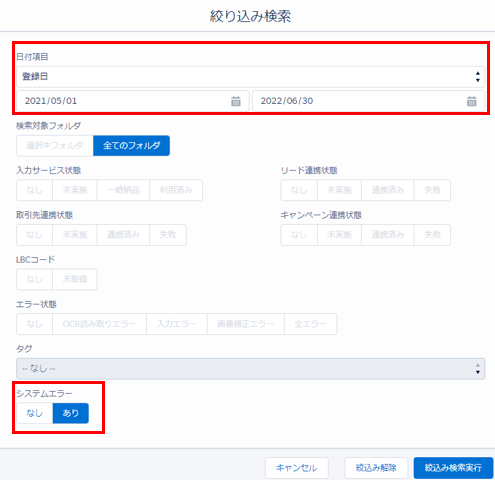Click the end date field 2022/06/30
The height and width of the screenshot is (480, 495).
point(368,101)
